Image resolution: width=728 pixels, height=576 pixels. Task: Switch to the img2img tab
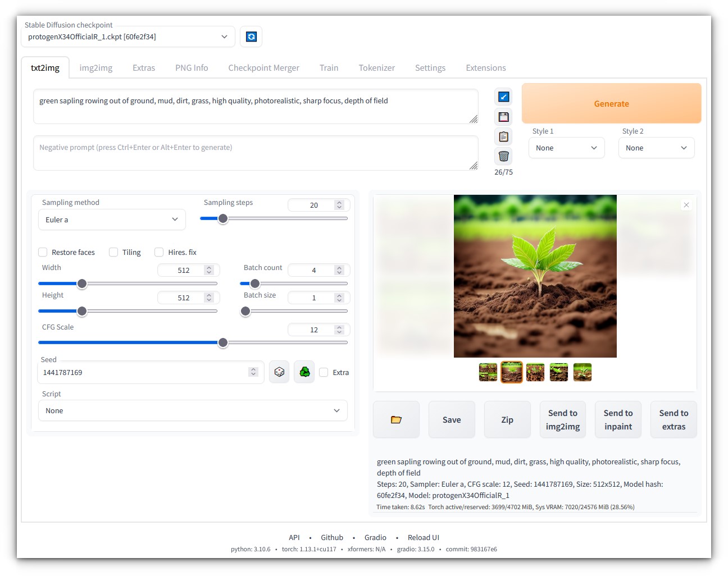[95, 67]
